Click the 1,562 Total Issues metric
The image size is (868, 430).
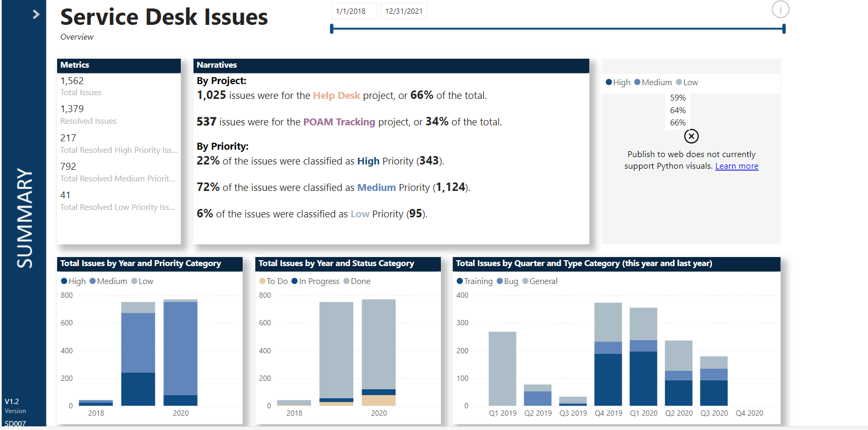72,81
